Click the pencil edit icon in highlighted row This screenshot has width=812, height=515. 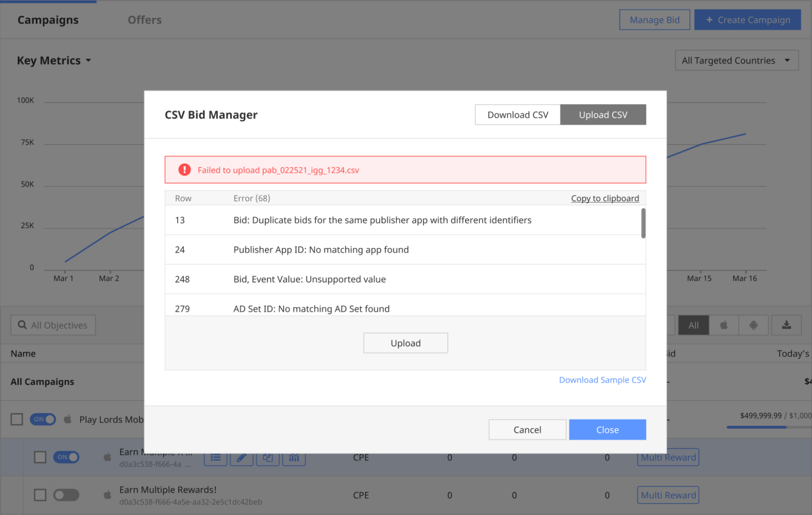[x=241, y=459]
